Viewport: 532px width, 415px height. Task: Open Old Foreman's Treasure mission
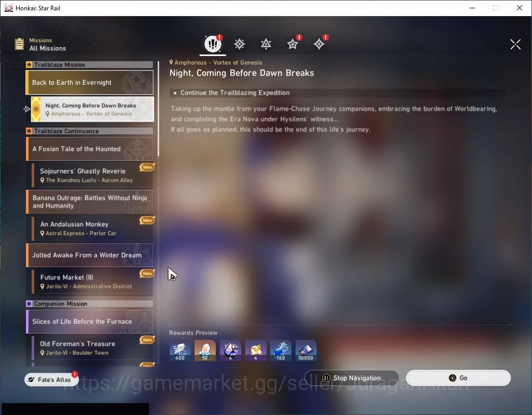click(x=92, y=348)
